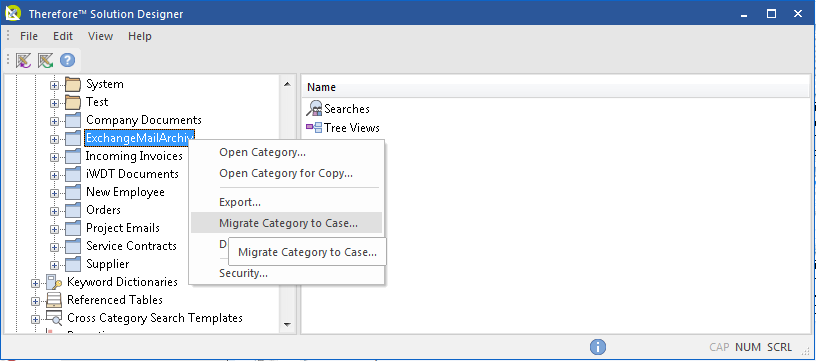This screenshot has height=361, width=816.
Task: Open the Help menu
Action: 140,36
